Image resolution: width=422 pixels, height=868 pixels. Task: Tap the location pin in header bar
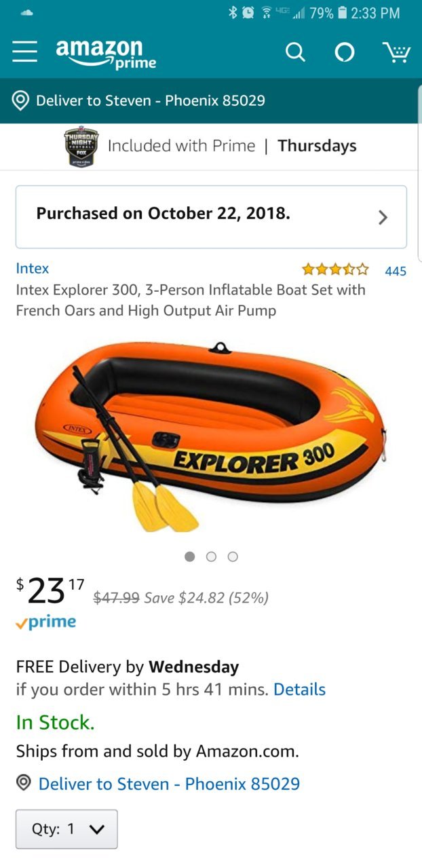pos(21,101)
